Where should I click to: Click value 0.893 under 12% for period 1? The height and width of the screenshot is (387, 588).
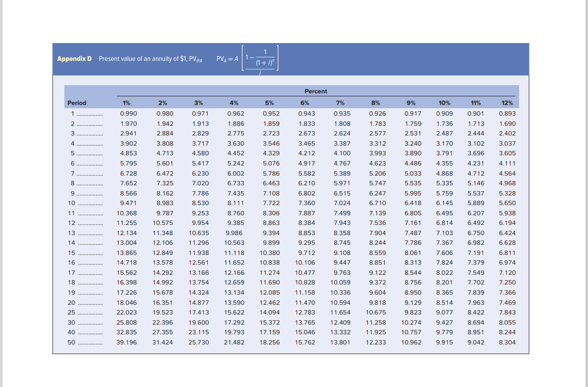507,114
